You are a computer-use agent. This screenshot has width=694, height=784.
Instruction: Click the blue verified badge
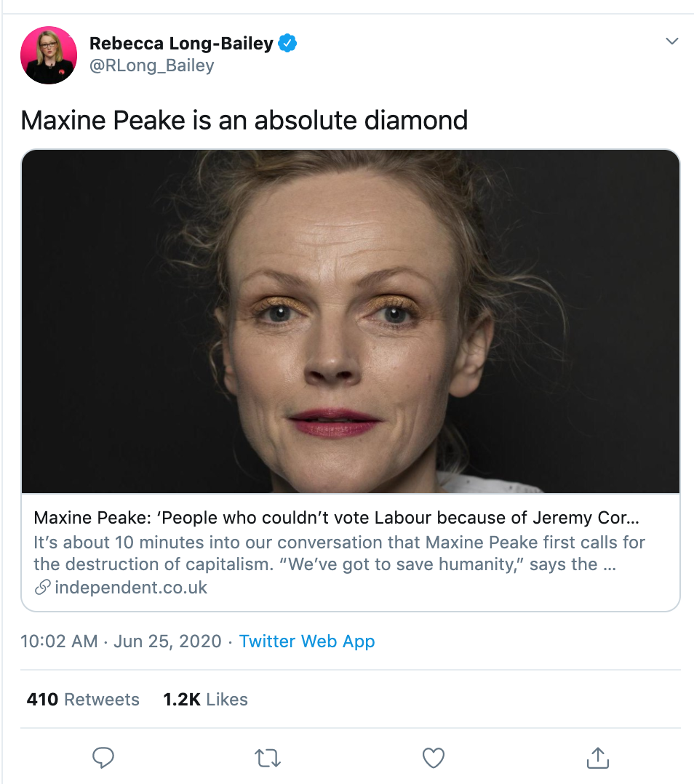pos(287,44)
